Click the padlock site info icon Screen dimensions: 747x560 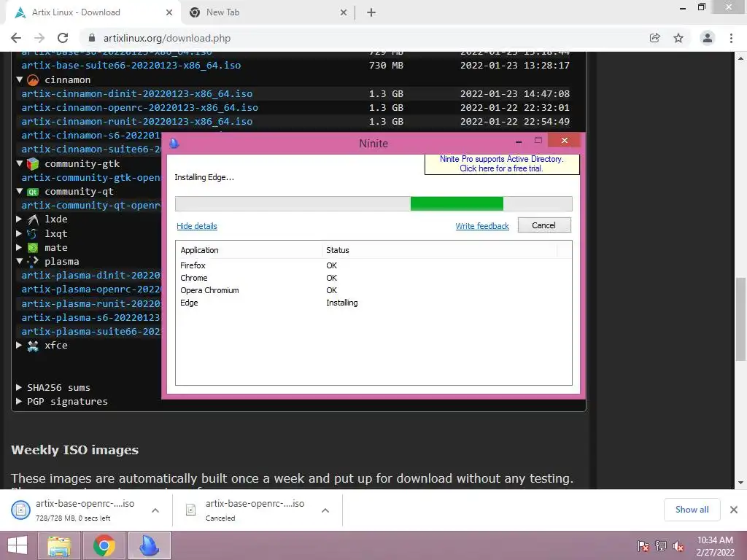click(92, 38)
